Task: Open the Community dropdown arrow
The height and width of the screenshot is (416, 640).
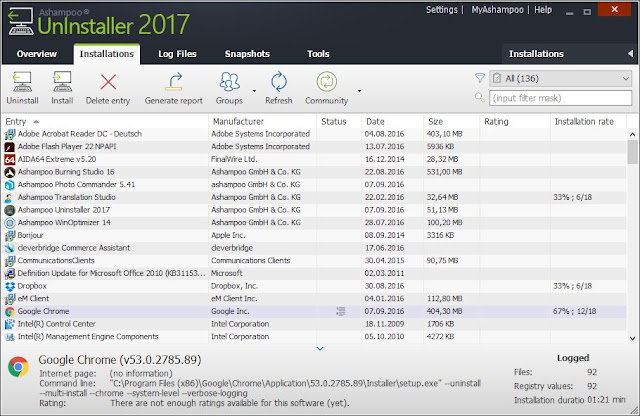Action: click(360, 91)
